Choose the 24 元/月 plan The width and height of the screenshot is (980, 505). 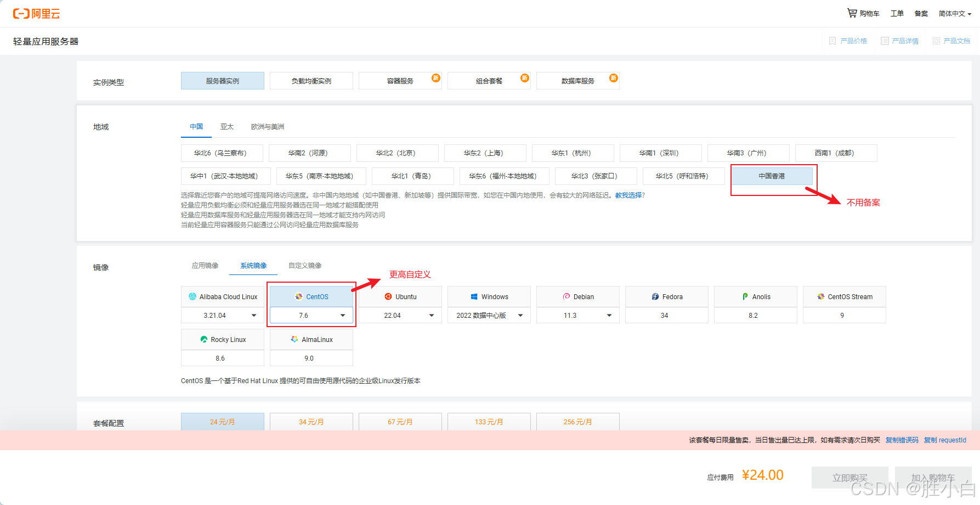223,422
